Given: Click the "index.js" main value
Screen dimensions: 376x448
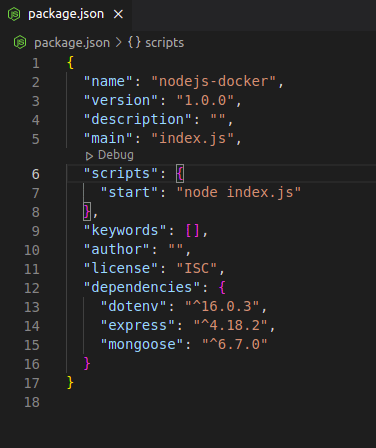Looking at the screenshot, I should (193, 139).
